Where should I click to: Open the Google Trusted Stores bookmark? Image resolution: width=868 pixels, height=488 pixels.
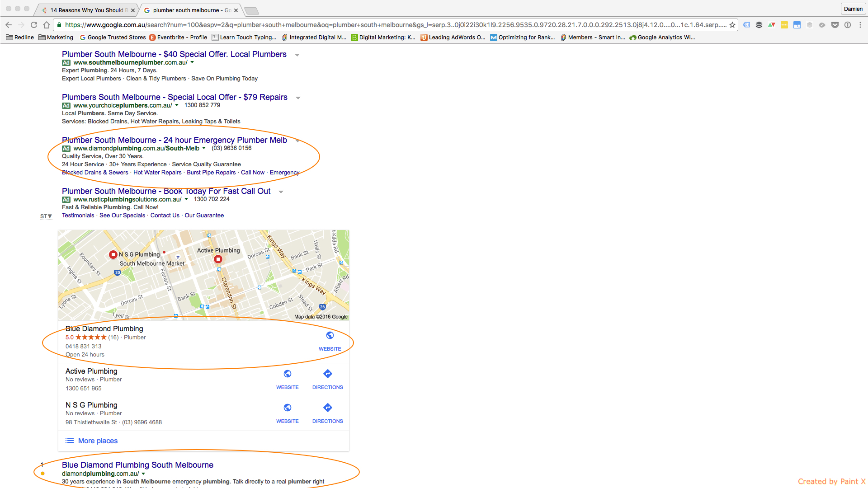[113, 38]
